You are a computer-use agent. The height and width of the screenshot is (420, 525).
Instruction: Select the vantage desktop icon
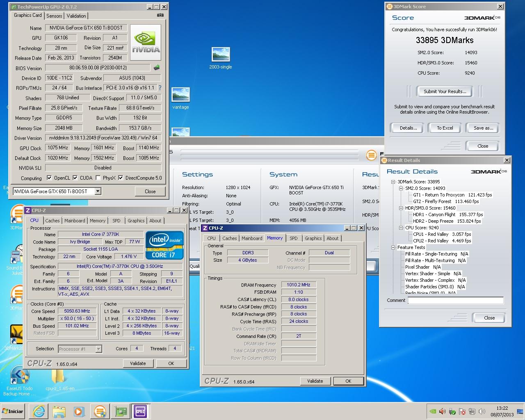180,98
